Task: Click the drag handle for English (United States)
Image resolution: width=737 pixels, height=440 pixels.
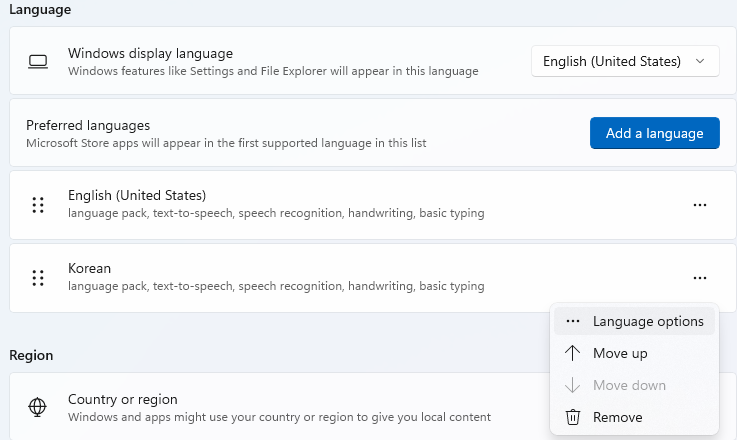Action: 38,205
